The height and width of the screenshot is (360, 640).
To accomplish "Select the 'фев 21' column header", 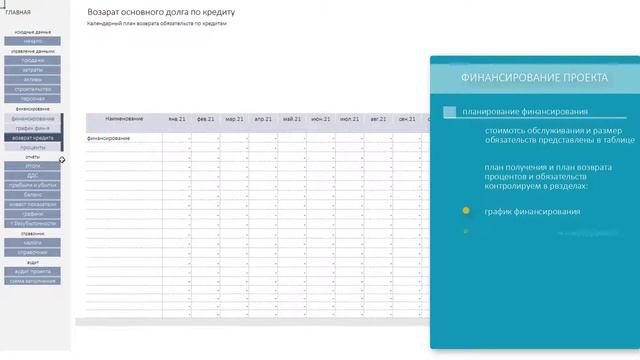I will click(x=205, y=119).
